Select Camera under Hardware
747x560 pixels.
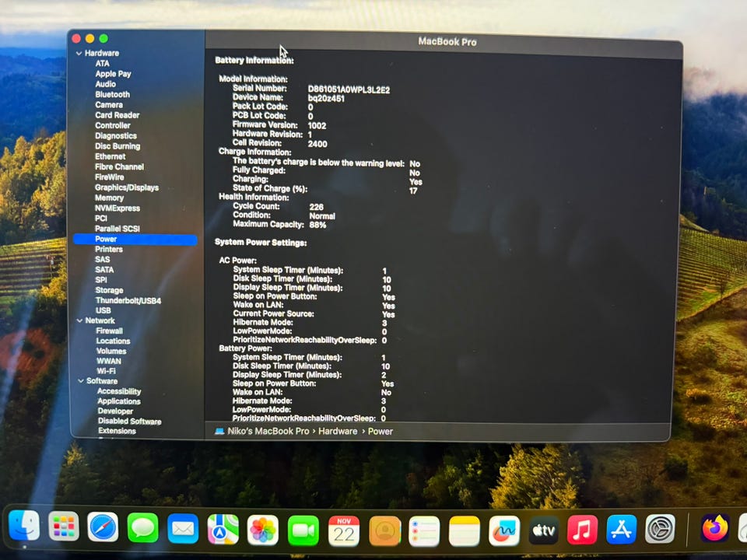point(109,105)
